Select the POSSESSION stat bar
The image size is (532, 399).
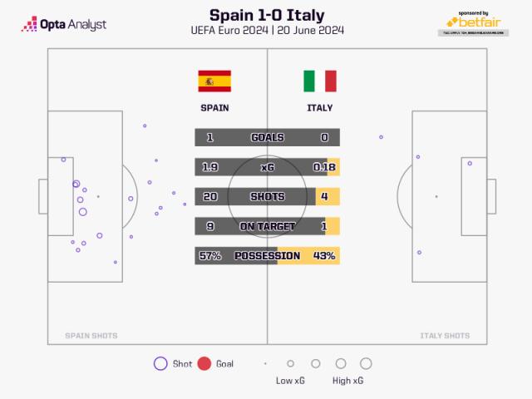267,256
